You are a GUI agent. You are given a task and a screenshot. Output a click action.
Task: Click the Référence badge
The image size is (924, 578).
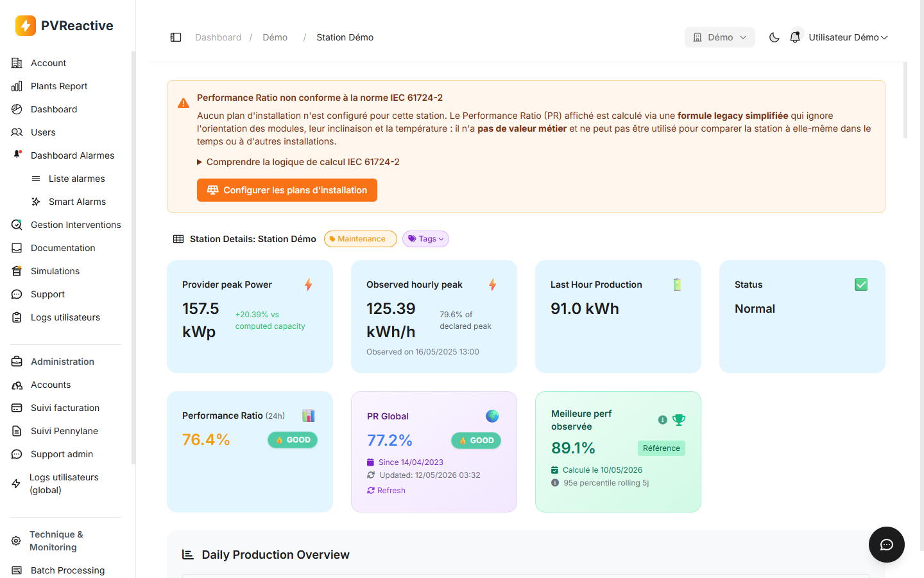pyautogui.click(x=662, y=448)
